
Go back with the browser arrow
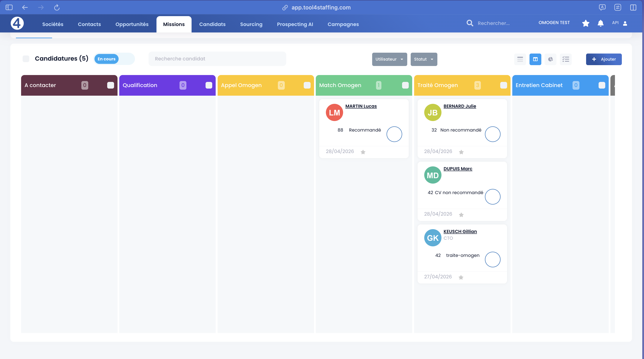(25, 8)
